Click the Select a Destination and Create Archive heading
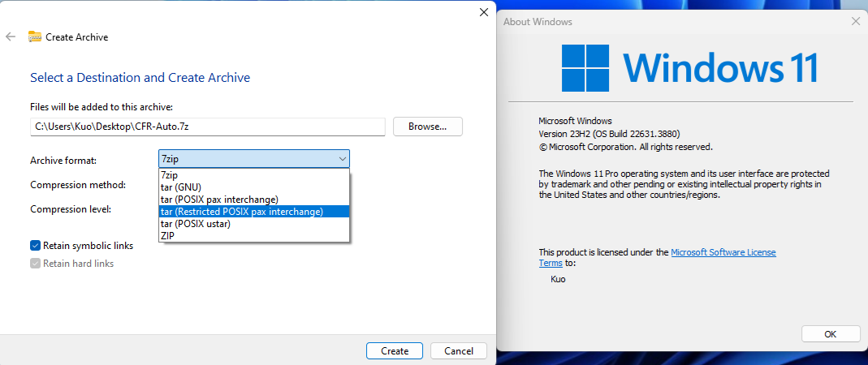868x365 pixels. tap(140, 77)
